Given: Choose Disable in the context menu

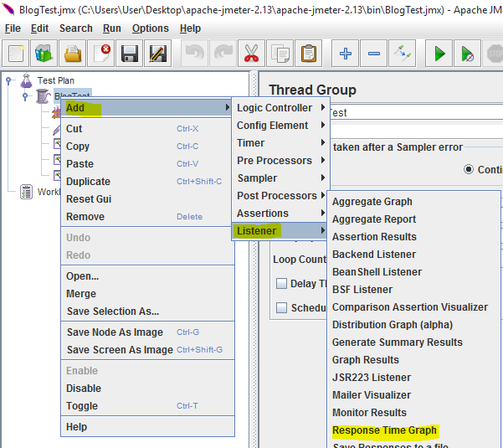Looking at the screenshot, I should pos(146,389).
